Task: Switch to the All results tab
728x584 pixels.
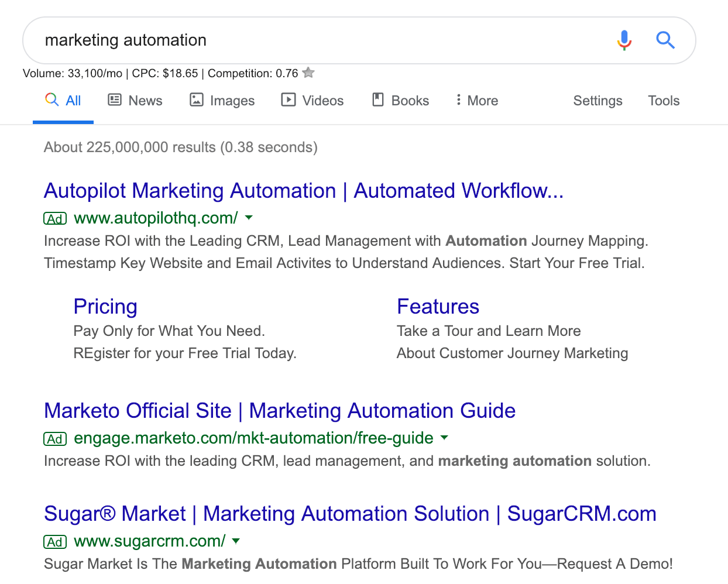Action: pos(63,101)
